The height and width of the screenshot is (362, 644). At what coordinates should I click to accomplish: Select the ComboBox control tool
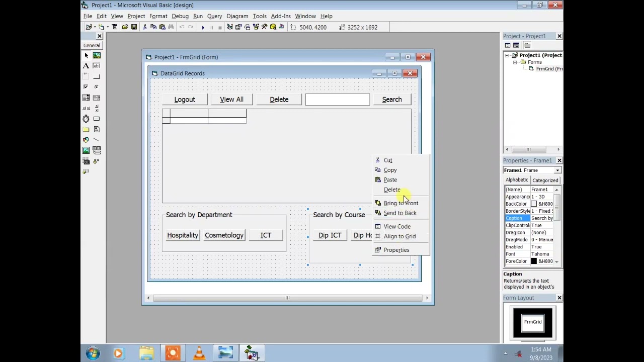tap(86, 98)
